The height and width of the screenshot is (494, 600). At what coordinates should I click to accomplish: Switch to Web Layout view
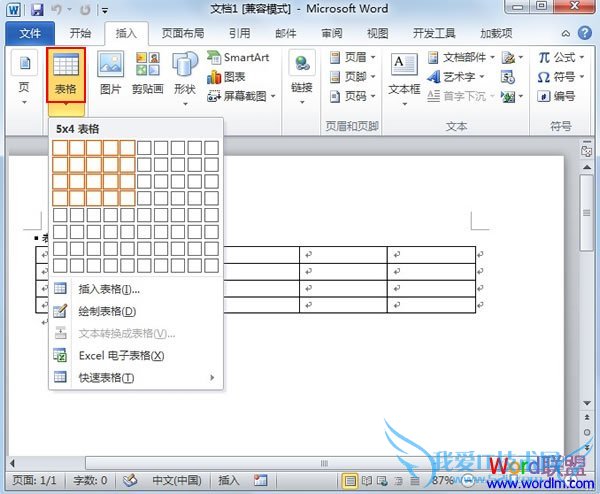tap(382, 481)
